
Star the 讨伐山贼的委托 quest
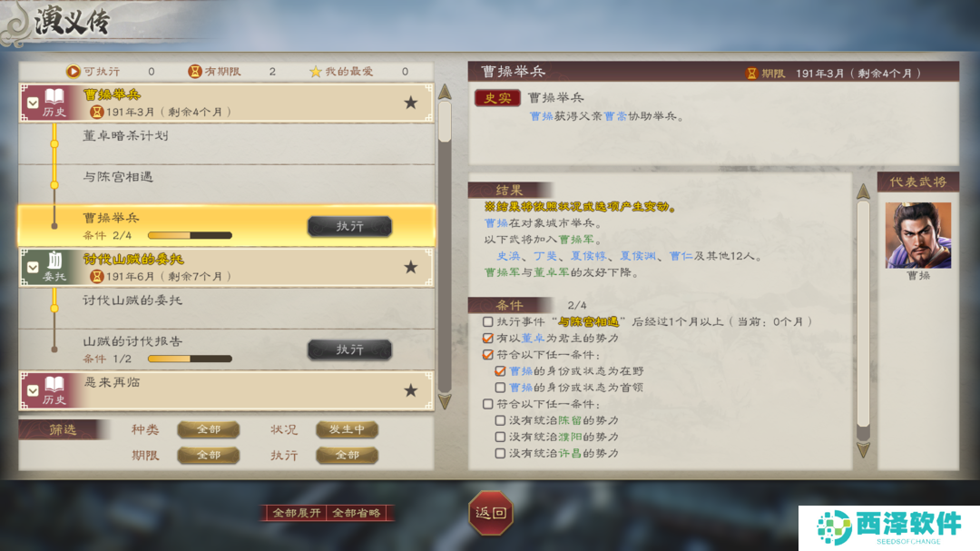tap(411, 267)
